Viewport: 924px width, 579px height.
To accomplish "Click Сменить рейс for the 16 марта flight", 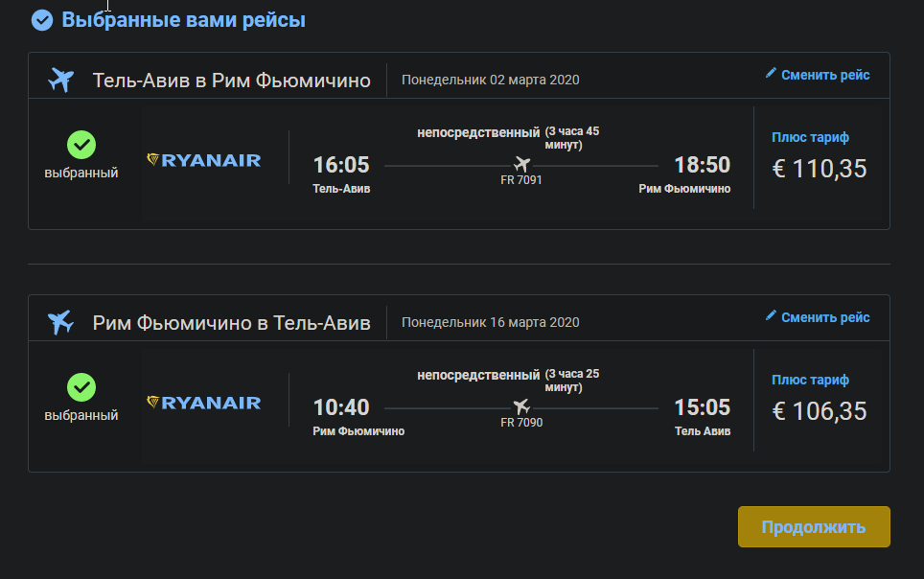I will (825, 317).
